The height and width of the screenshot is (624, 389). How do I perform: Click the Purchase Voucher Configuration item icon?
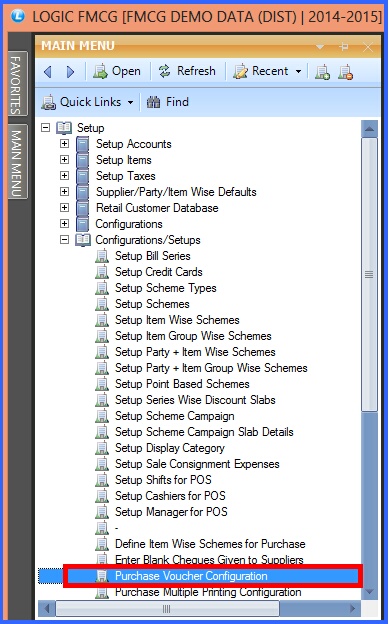point(102,576)
